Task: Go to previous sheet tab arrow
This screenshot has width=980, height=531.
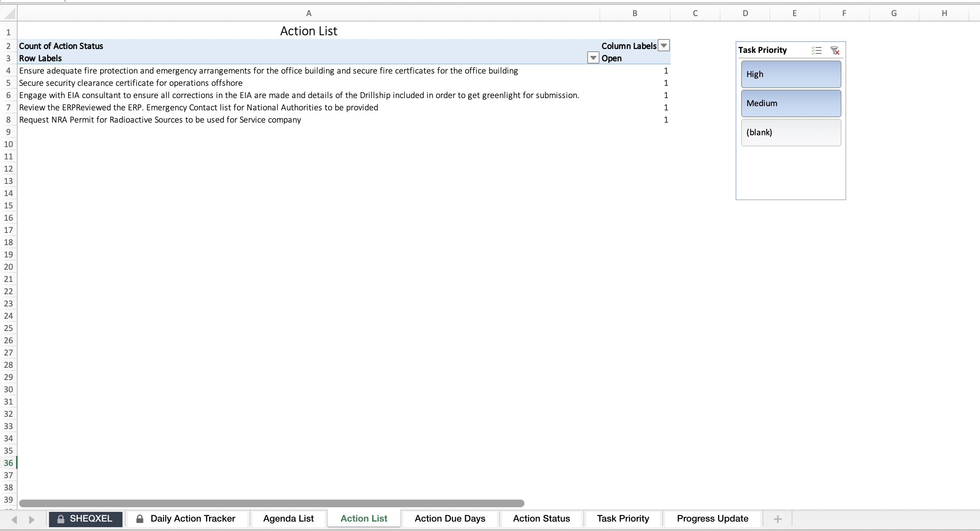Action: (x=15, y=520)
